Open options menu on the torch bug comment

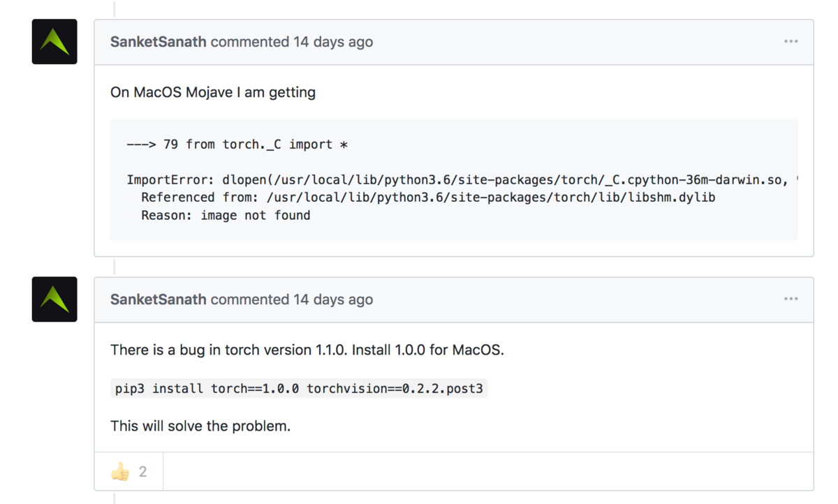[791, 299]
